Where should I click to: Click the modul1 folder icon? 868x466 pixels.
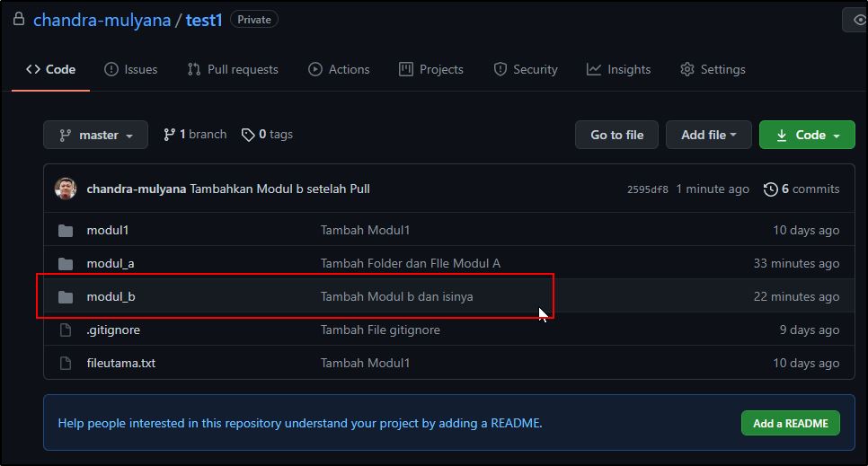[66, 231]
